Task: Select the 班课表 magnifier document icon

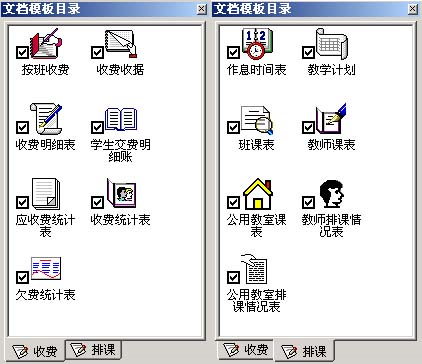Action: (257, 120)
